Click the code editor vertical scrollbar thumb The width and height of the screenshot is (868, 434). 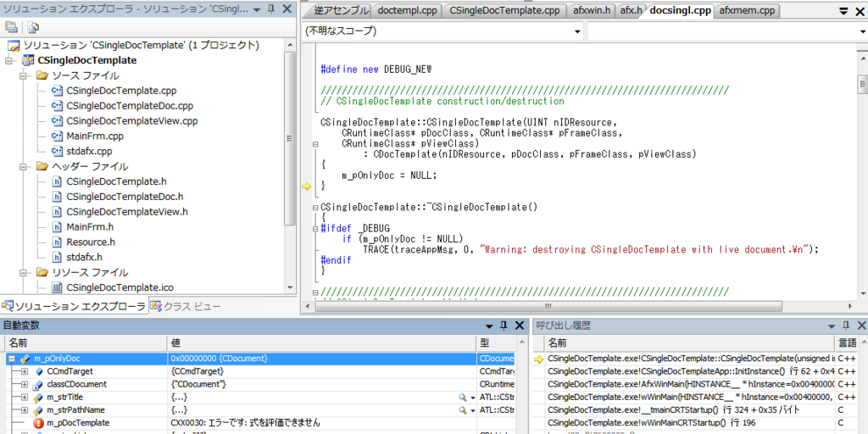tap(862, 84)
